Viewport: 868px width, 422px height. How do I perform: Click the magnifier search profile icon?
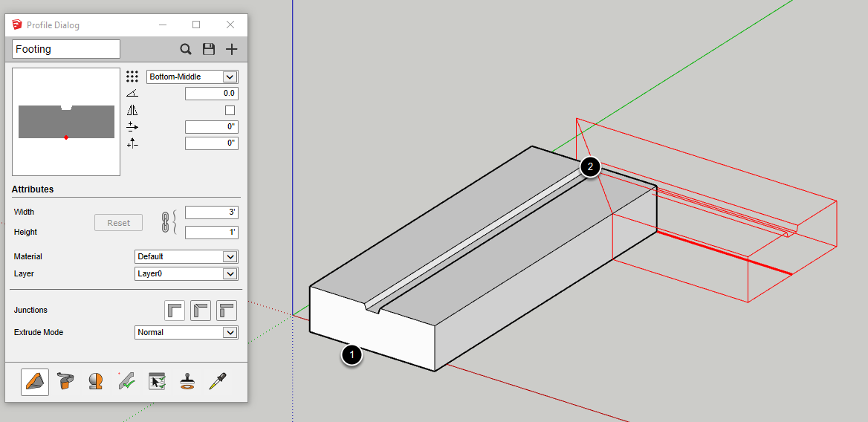(x=186, y=50)
